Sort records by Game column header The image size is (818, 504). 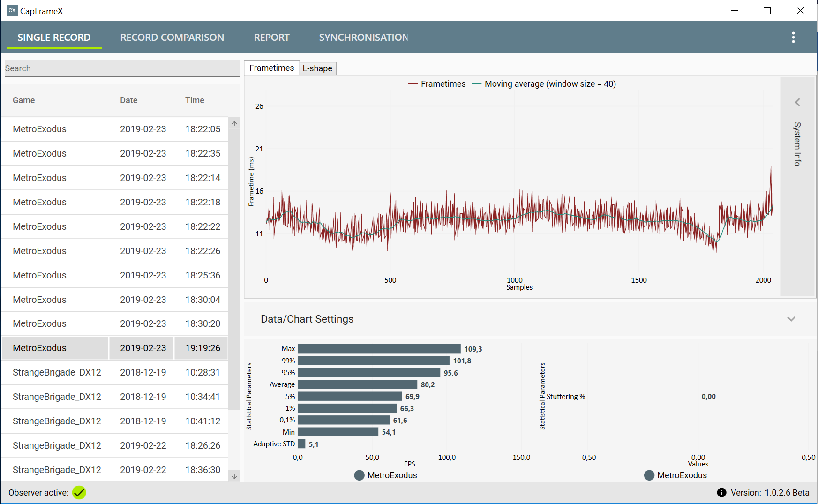point(24,100)
